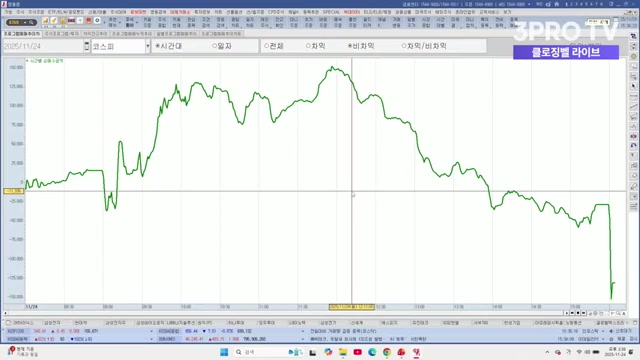Choose the 차익 radio option
640x360 pixels.
pyautogui.click(x=309, y=46)
